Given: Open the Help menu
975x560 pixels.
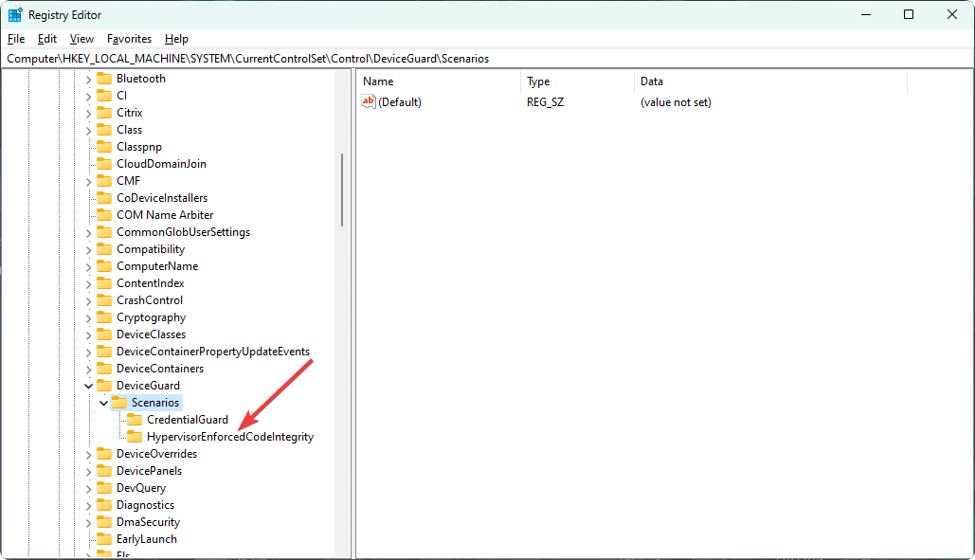Looking at the screenshot, I should point(176,39).
